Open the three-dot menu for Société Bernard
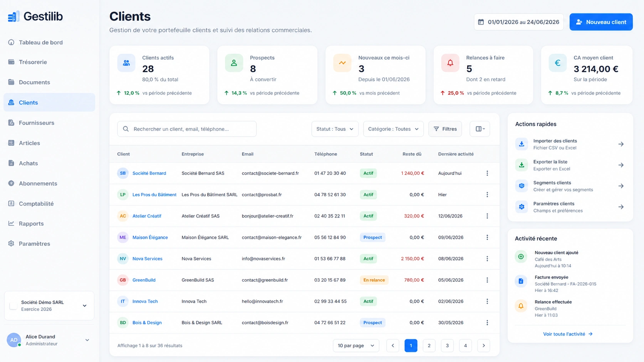The width and height of the screenshot is (644, 362). pyautogui.click(x=487, y=173)
